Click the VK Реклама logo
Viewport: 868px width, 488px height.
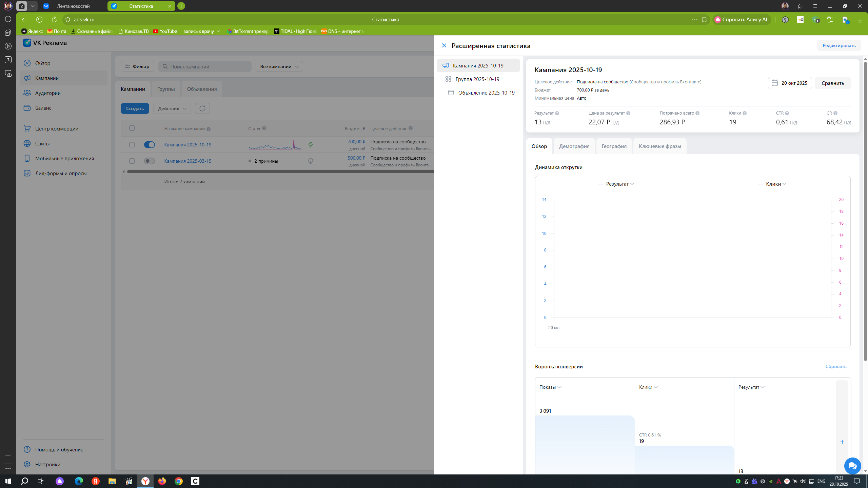coord(45,43)
